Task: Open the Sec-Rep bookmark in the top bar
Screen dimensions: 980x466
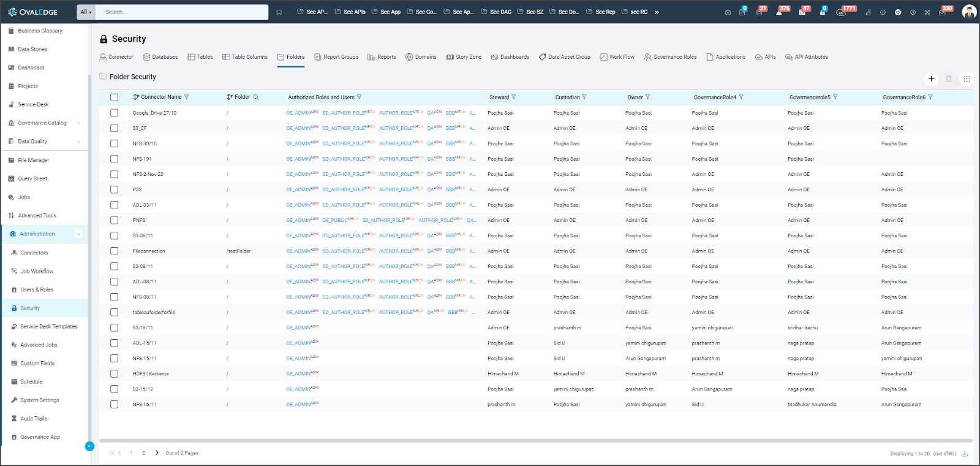Action: [x=601, y=12]
